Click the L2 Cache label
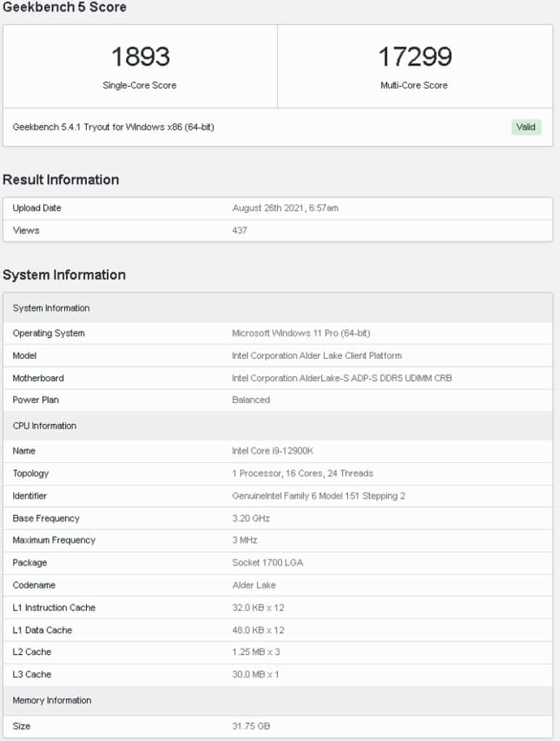 (x=32, y=652)
